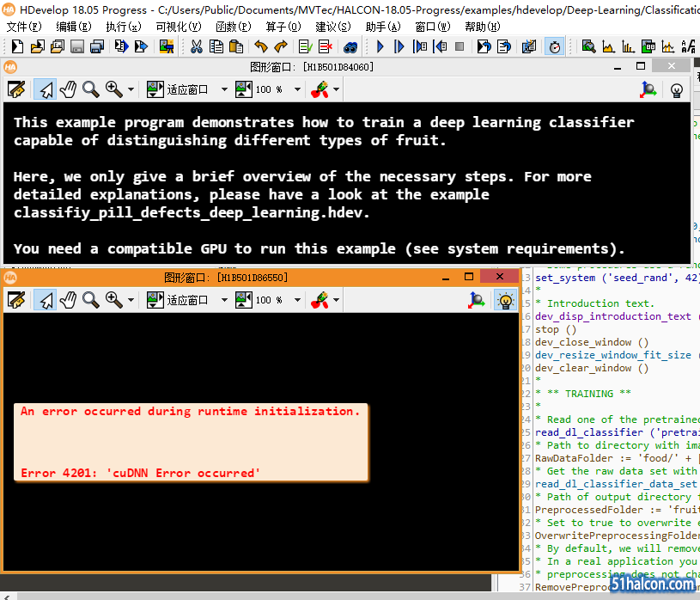Open the OCR training A-letter icon

[688, 46]
